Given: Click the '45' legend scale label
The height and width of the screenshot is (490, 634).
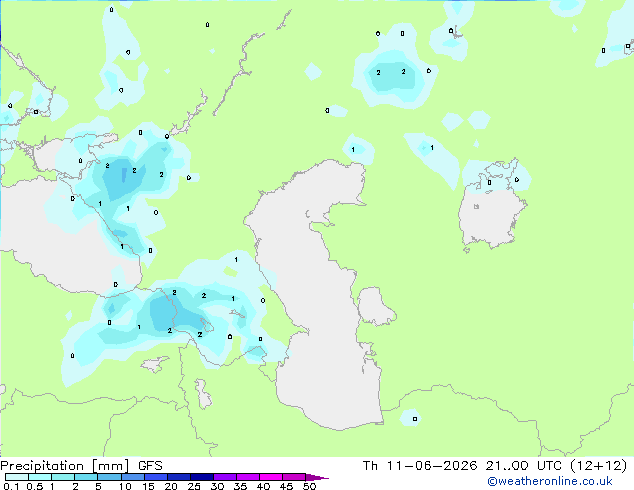Looking at the screenshot, I should click(286, 486).
